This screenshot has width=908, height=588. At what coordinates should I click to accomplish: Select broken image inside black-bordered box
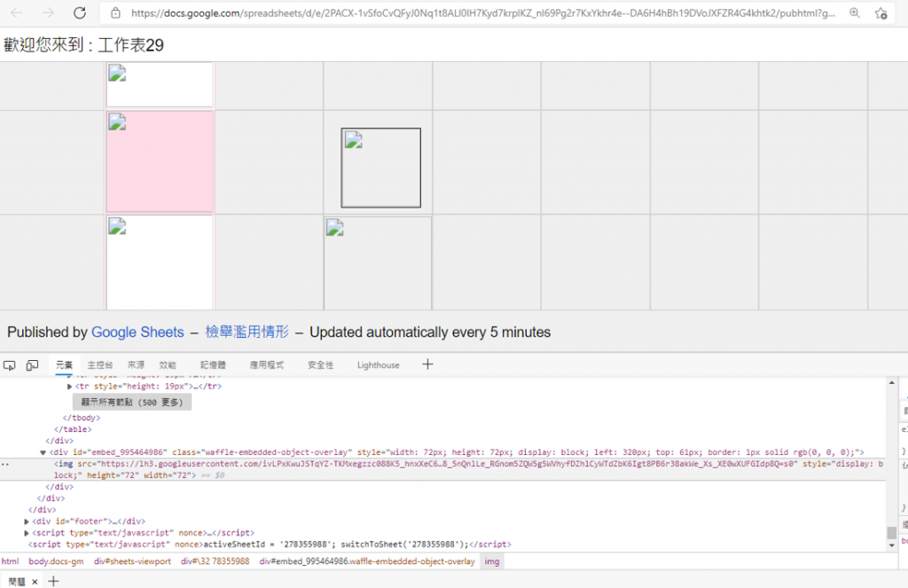tap(353, 139)
